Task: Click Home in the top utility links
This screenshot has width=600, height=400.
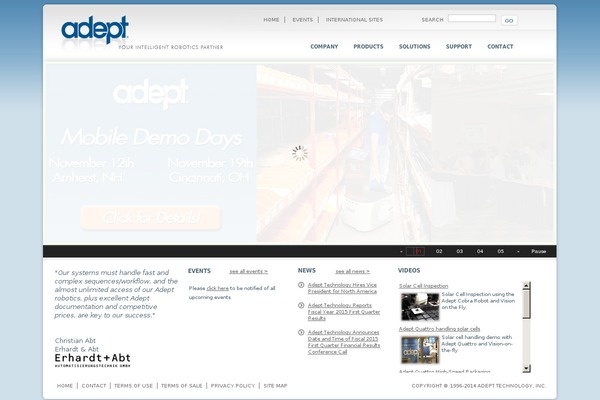Action: click(271, 20)
